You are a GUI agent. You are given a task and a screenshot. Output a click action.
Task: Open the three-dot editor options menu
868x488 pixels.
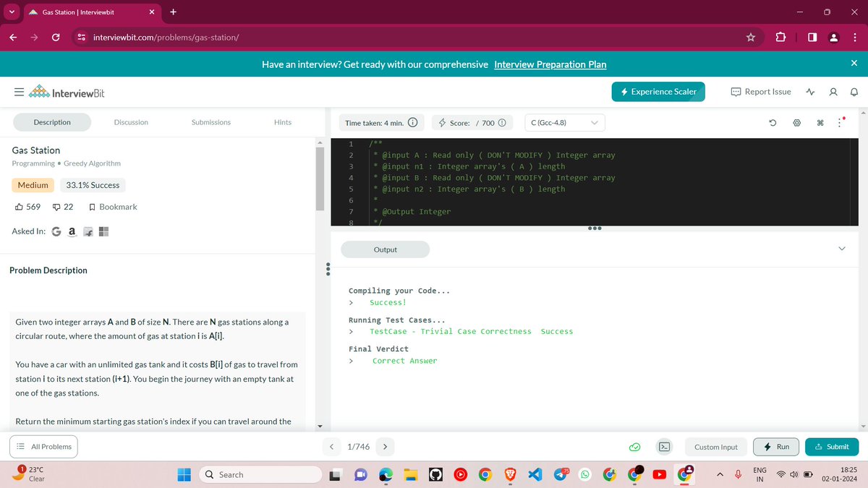pos(840,123)
